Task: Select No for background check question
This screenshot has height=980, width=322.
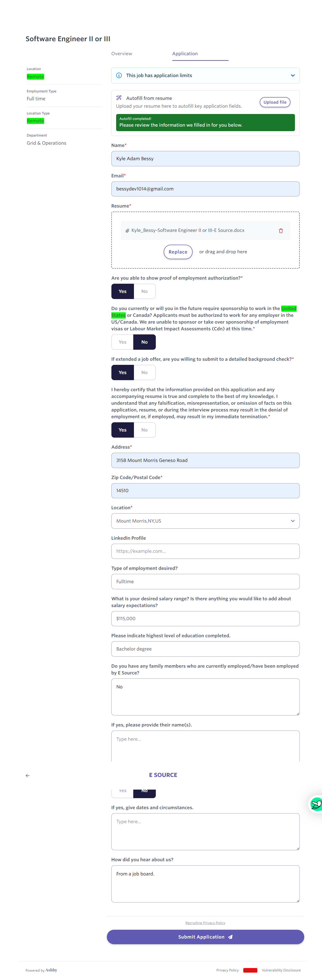Action: point(145,372)
